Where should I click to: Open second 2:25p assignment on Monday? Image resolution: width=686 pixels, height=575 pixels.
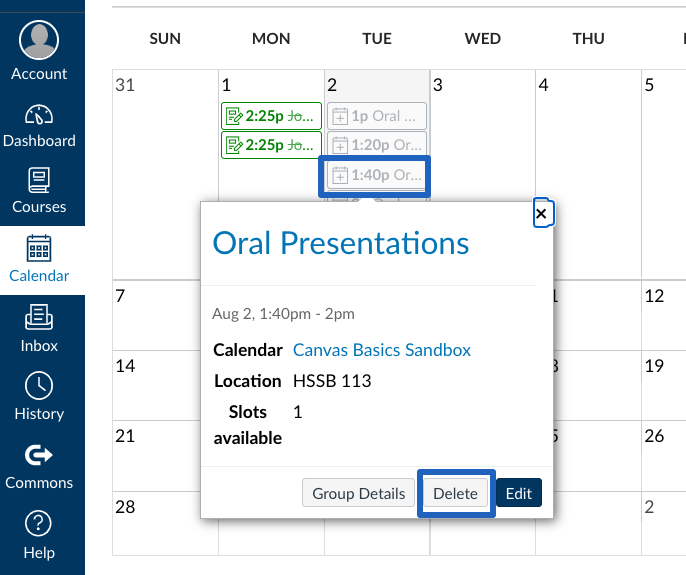point(271,145)
